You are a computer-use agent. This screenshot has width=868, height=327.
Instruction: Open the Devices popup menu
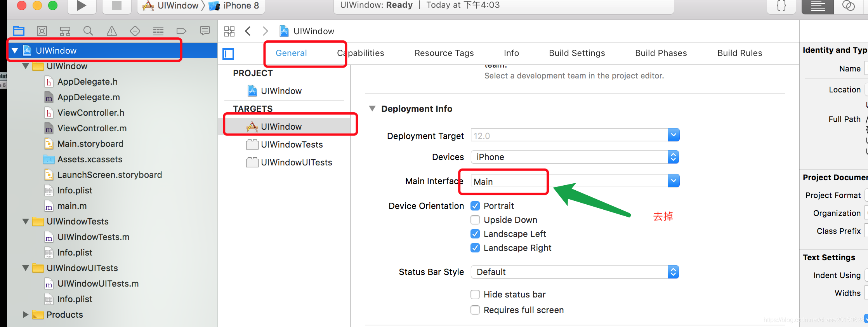[x=575, y=157]
